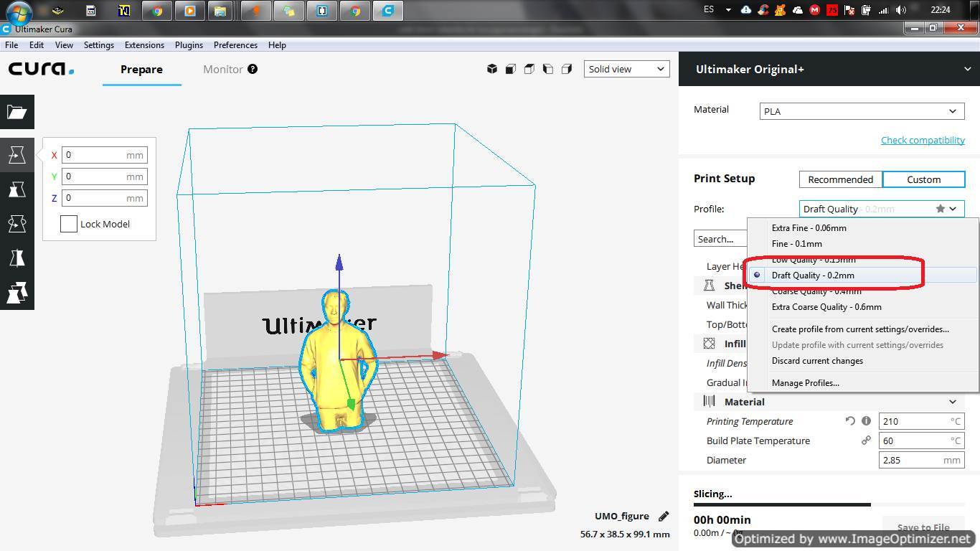
Task: Click the slicing progress bar
Action: pos(829,505)
